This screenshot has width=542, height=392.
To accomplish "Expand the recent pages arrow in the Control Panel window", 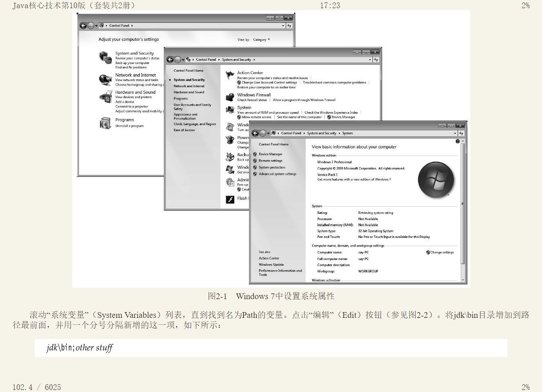I will pos(96,26).
